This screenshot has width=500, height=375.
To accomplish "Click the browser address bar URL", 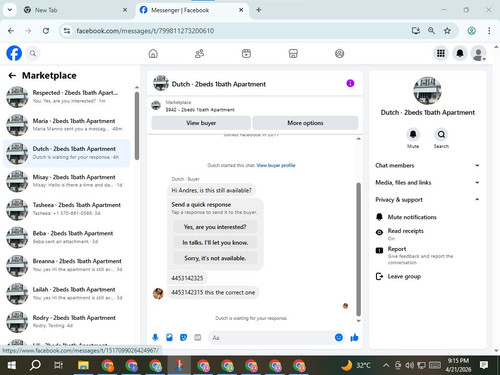I will tap(145, 31).
